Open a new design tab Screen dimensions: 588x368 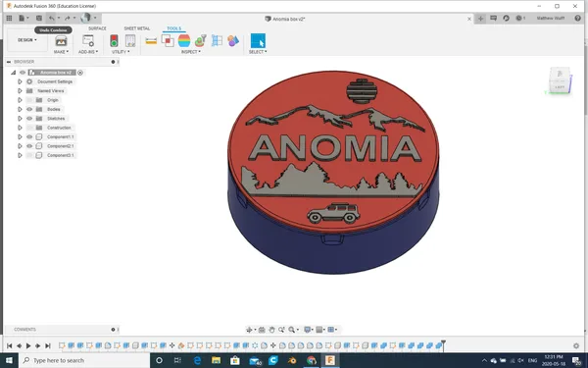[x=480, y=19]
